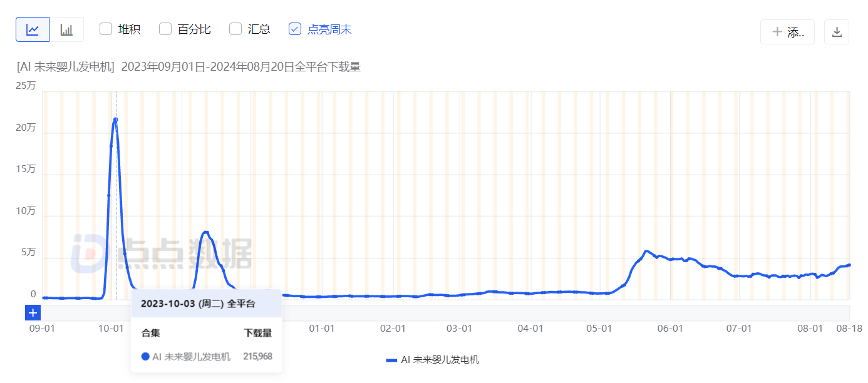Toggle AI 未来婴儿发电机 legend series
The width and height of the screenshot is (868, 383).
pos(433,360)
